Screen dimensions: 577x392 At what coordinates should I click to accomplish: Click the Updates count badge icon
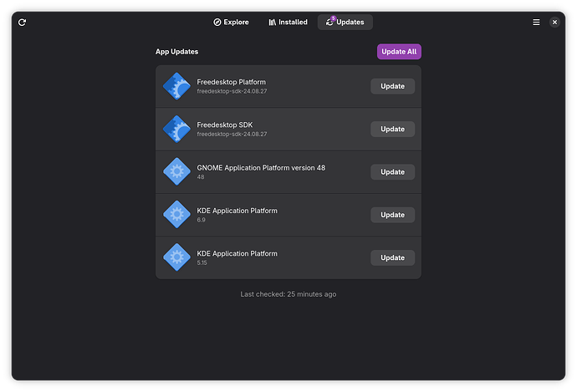click(x=333, y=18)
